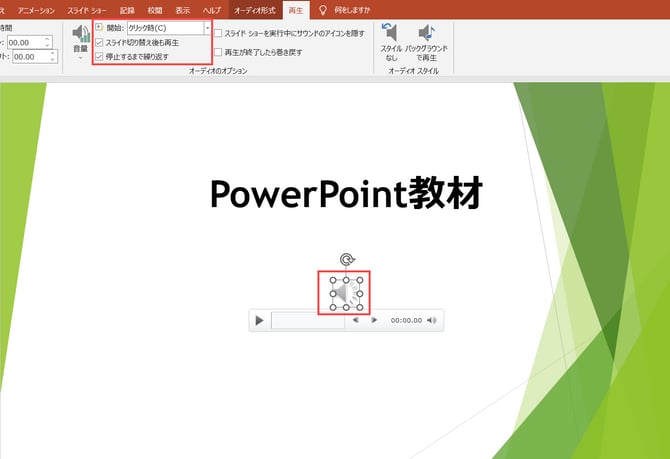Switch to the Audio Format (オーディオ形式) tab

pyautogui.click(x=255, y=9)
